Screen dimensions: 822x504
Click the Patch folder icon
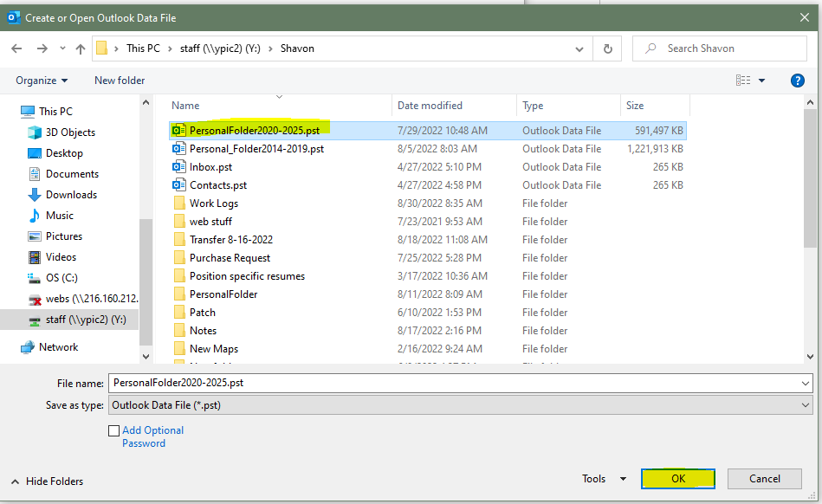pyautogui.click(x=179, y=313)
